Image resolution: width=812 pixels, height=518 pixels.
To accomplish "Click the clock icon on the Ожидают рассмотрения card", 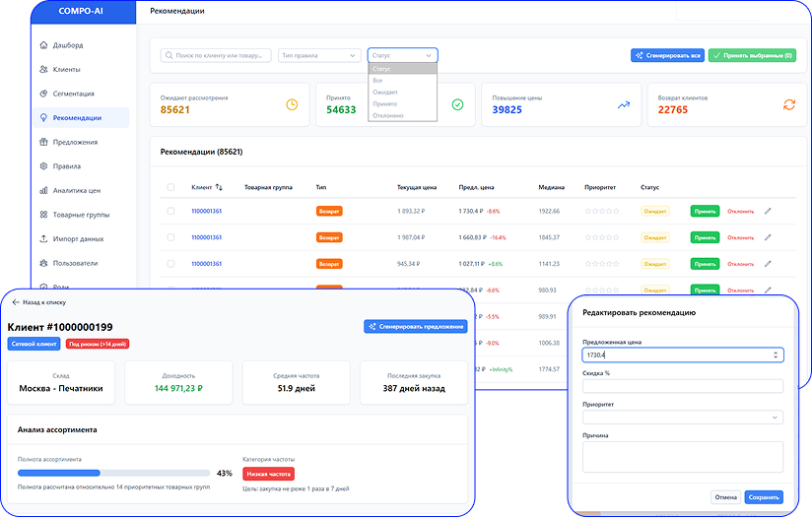I will [x=292, y=105].
